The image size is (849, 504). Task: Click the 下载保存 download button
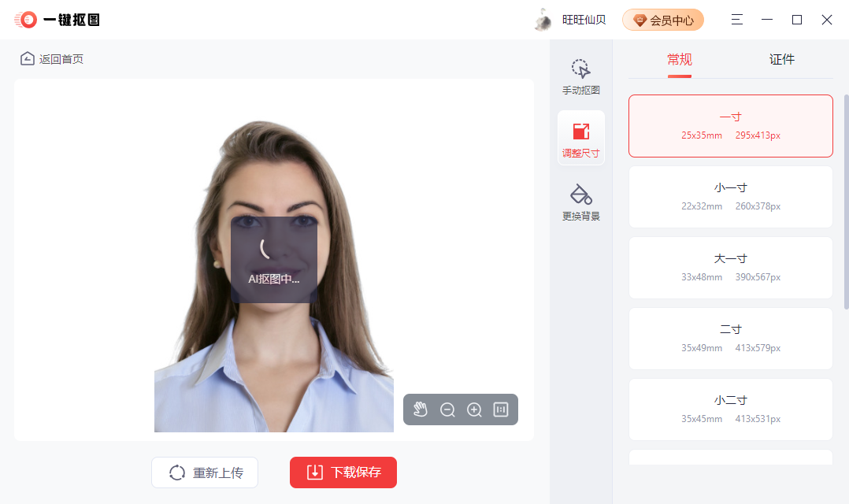[343, 472]
